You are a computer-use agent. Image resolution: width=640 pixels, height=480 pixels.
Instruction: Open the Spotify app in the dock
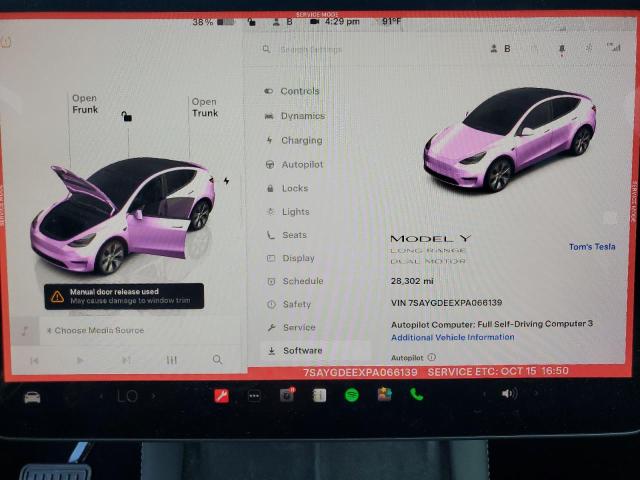(x=352, y=395)
